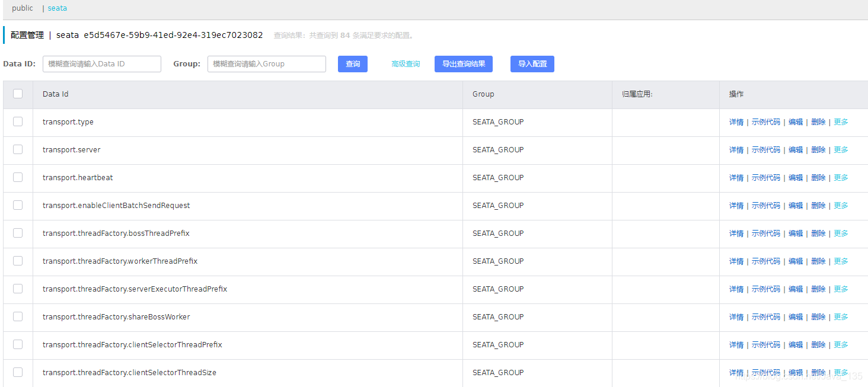Screen dimensions: 868x387
Task: Click 删除 for transport.type
Action: (818, 122)
